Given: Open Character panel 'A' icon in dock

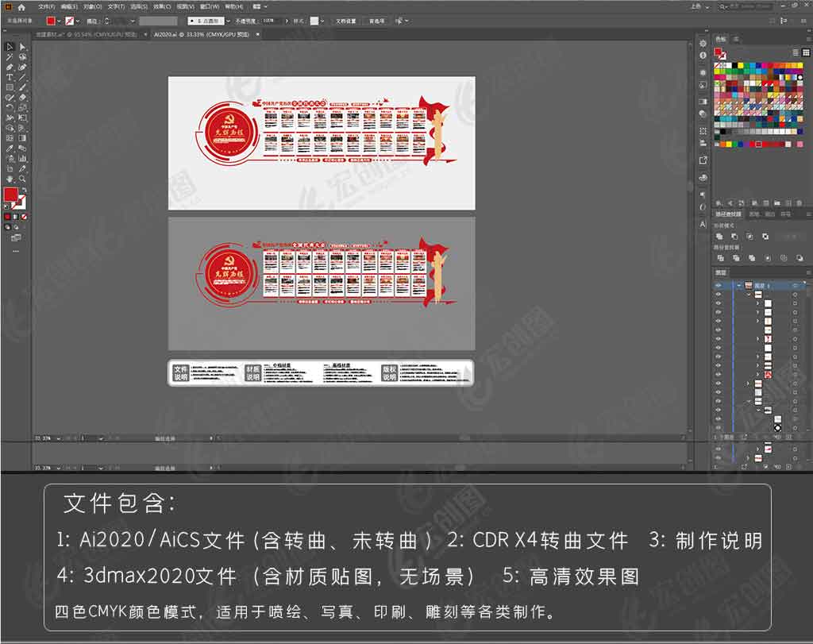Looking at the screenshot, I should [x=703, y=224].
